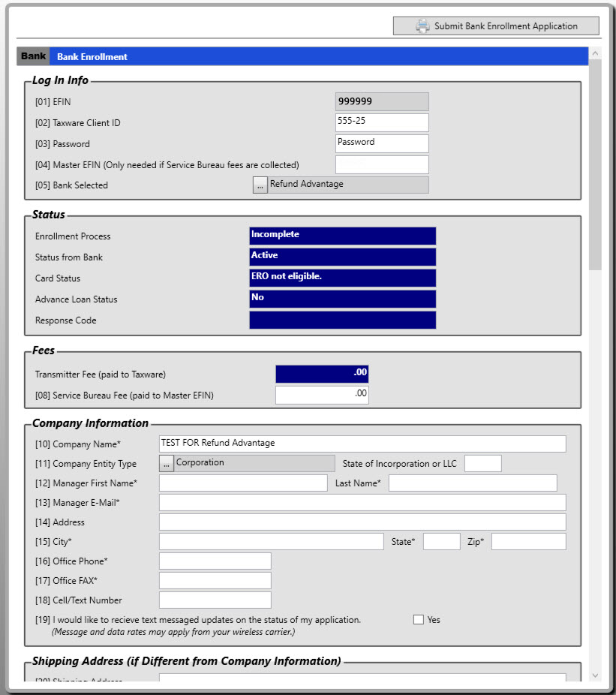Open the Company Entity Type lookup
The image size is (616, 695).
166,464
